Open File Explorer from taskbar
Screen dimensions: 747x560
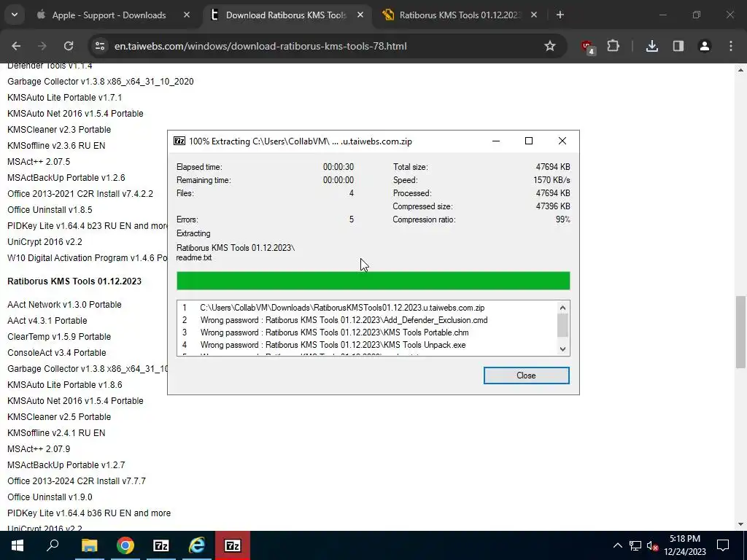(89, 545)
